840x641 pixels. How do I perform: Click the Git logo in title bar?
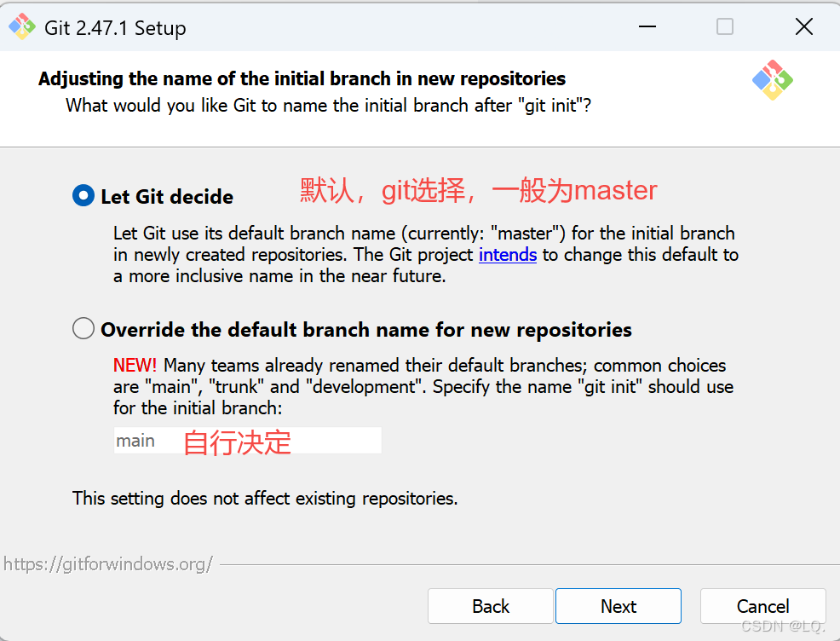pyautogui.click(x=22, y=26)
